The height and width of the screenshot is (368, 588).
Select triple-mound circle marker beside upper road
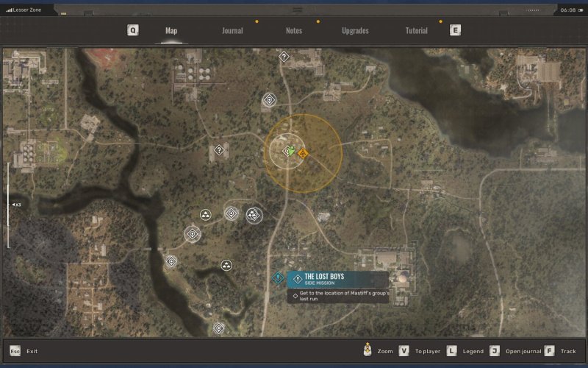[206, 215]
